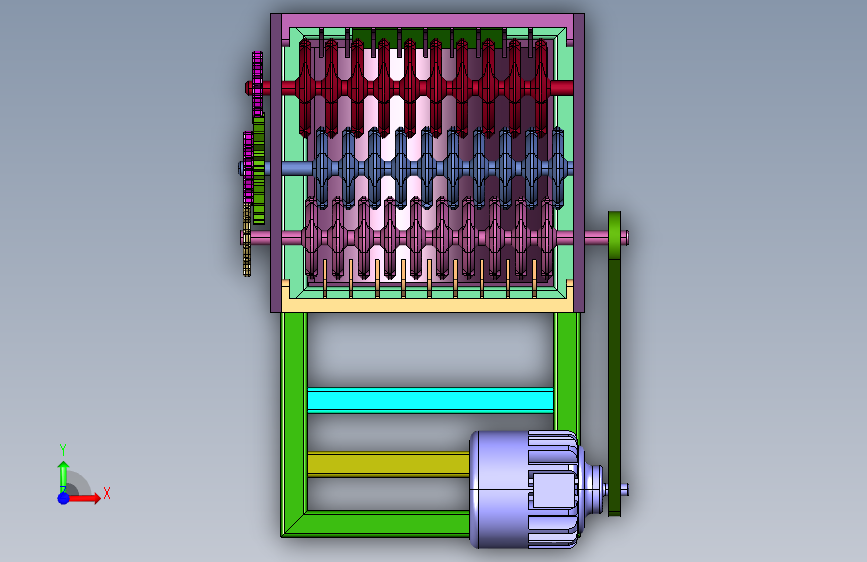Click the red "X" axis label
The image size is (867, 562).
click(107, 493)
